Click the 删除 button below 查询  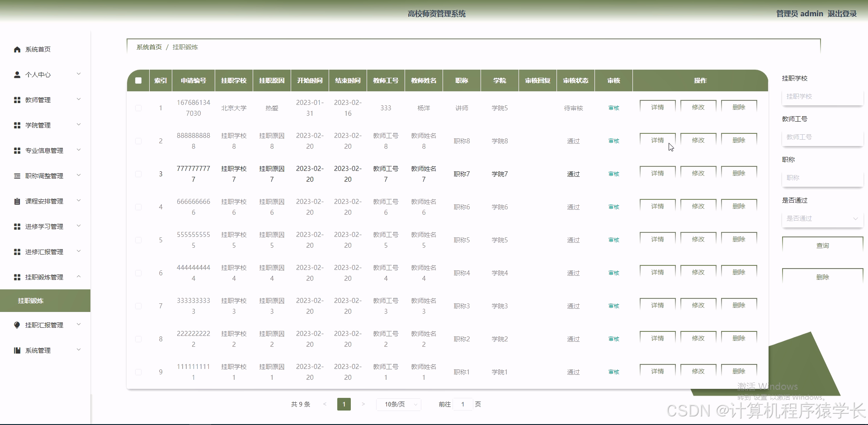[822, 277]
